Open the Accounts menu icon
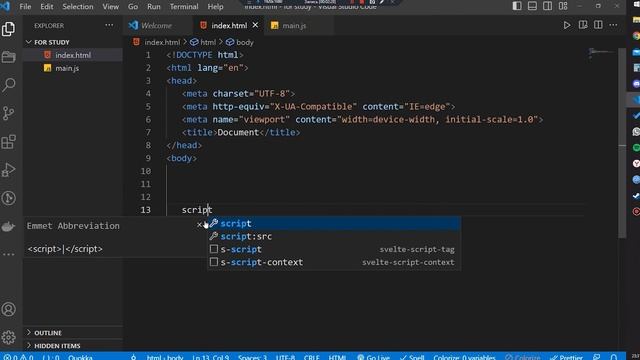 coord(9,309)
